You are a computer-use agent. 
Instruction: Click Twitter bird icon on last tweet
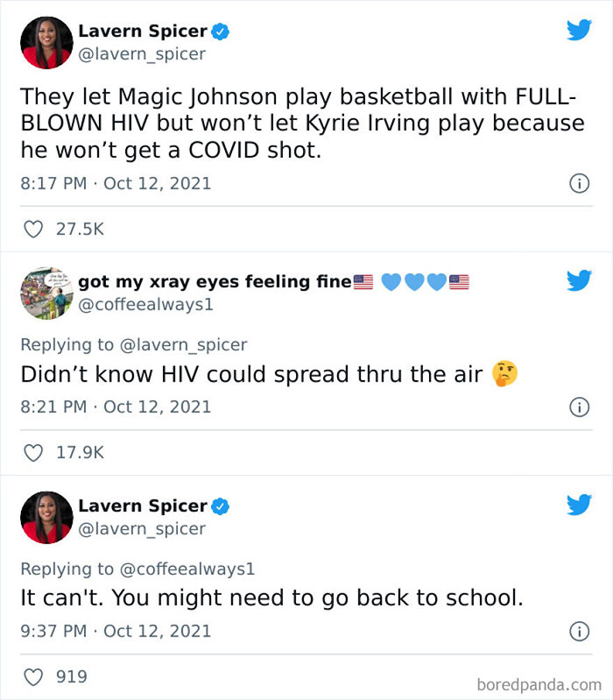point(579,505)
